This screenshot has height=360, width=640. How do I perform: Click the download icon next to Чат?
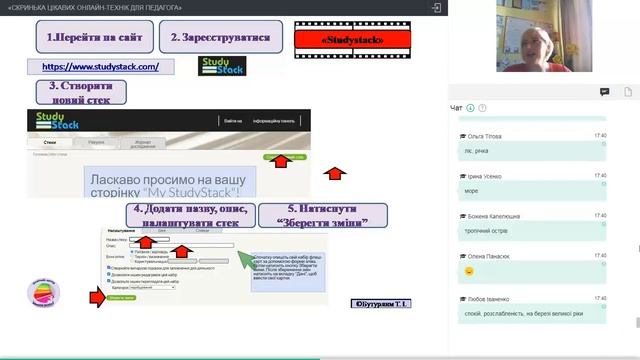(x=470, y=108)
